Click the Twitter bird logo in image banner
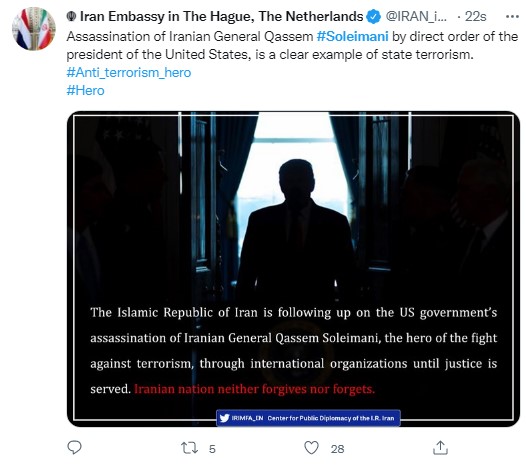Image resolution: width=526 pixels, height=466 pixels. (224, 418)
